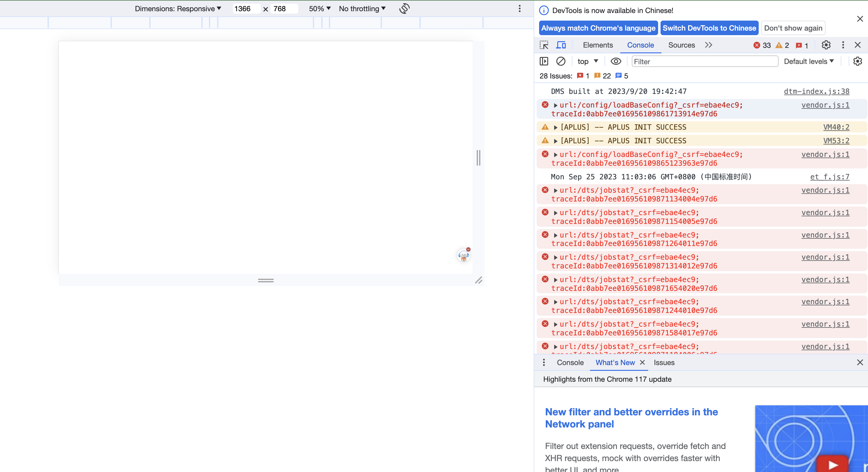Open DevTools settings gear

pyautogui.click(x=826, y=45)
